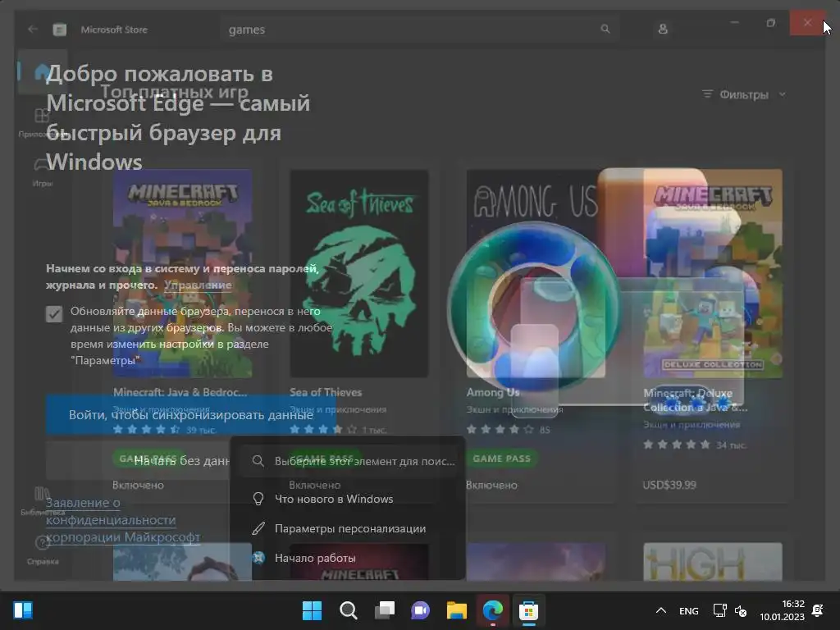Click the search magnifier in Store
The width and height of the screenshot is (840, 630).
(605, 29)
